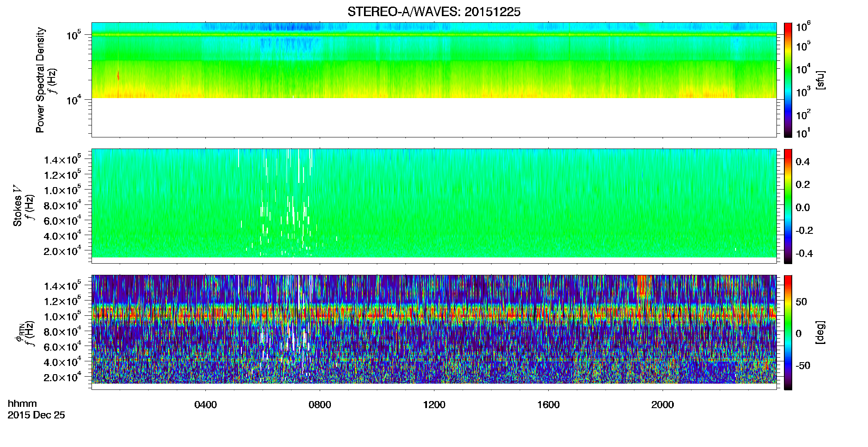Click the 10^5 Hz yellow band in top panel
Viewport: 868px width, 447px height.
pyautogui.click(x=434, y=35)
